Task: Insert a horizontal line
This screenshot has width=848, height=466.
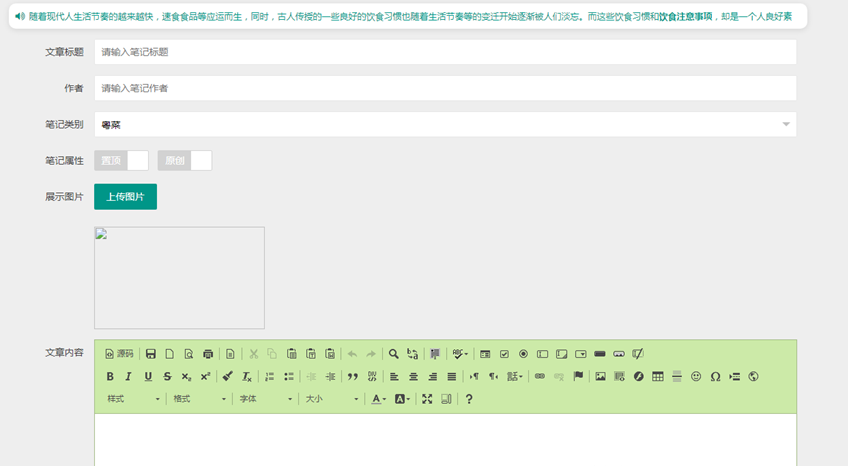Action: 677,377
